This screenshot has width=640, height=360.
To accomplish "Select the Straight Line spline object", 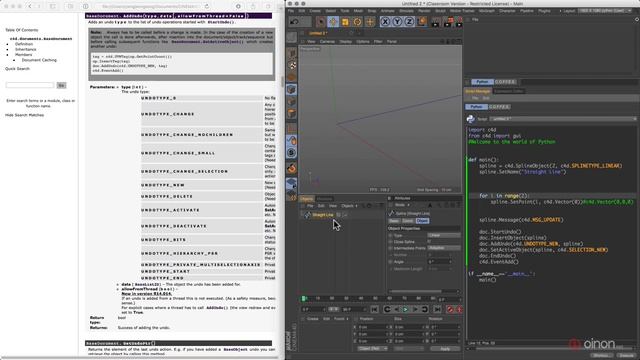I will tap(323, 215).
